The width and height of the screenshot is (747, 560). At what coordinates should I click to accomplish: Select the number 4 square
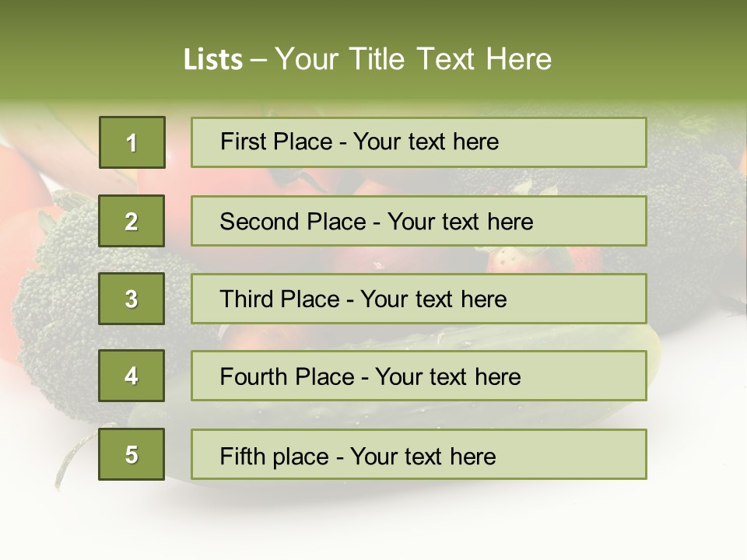(132, 376)
